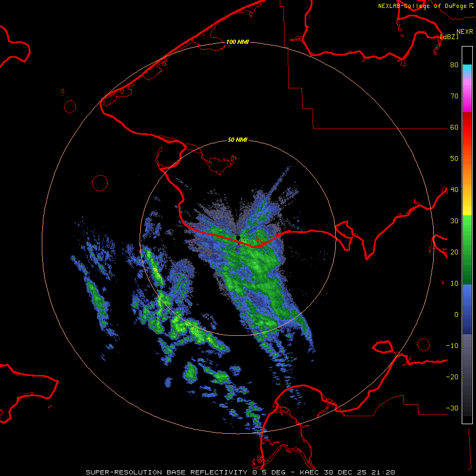Click the -20 value on the dBZ scale
476x476 pixels.
click(452, 377)
